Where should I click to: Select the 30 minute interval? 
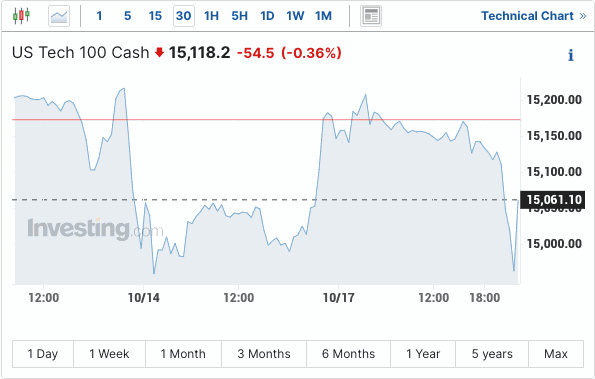[184, 16]
